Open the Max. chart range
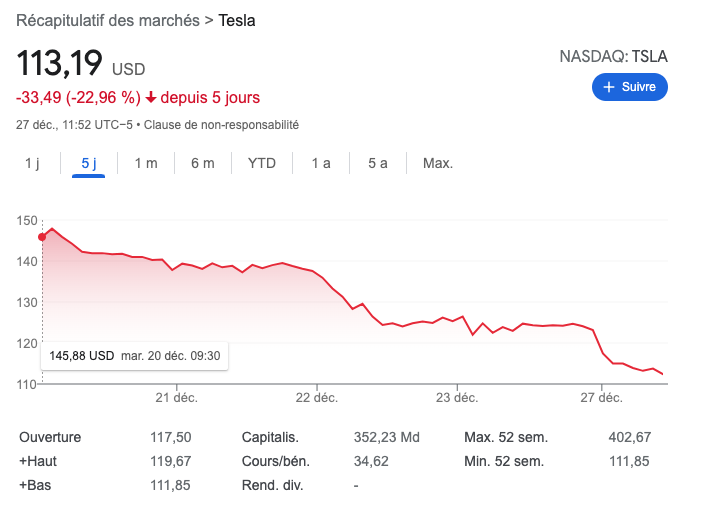The image size is (718, 511). (x=438, y=163)
